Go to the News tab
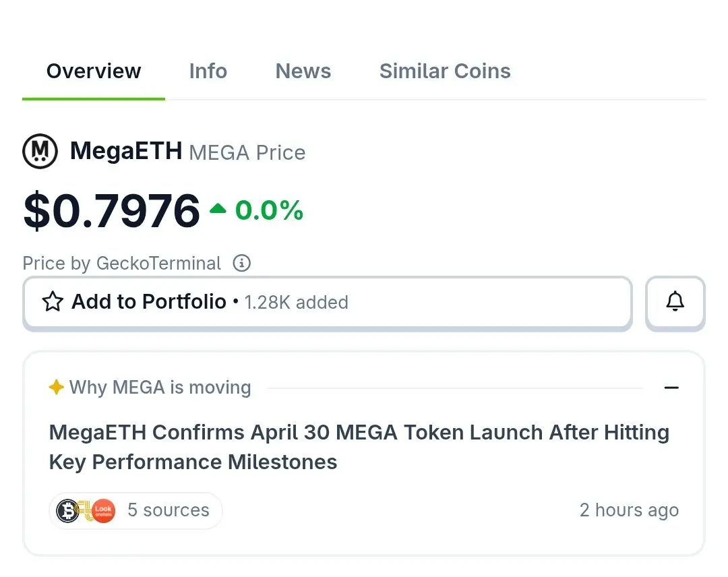Screen dimensions: 728x577 (x=303, y=71)
